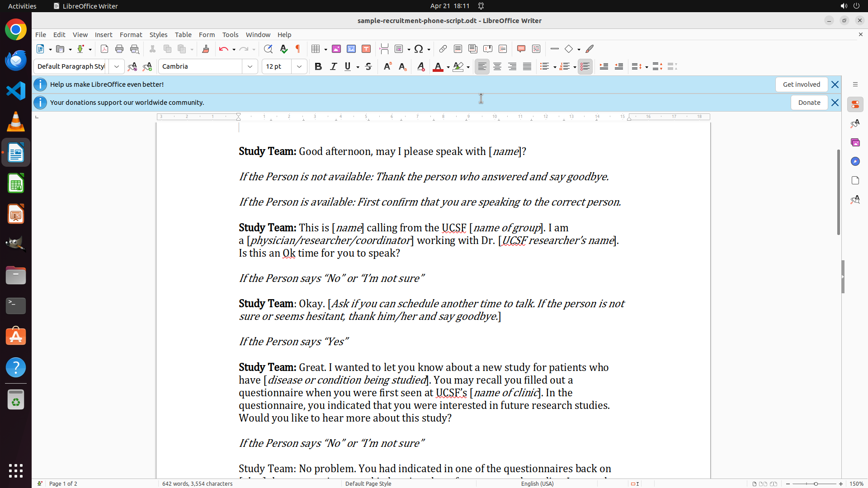The image size is (868, 488).
Task: Toggle formatting marks display
Action: (298, 49)
